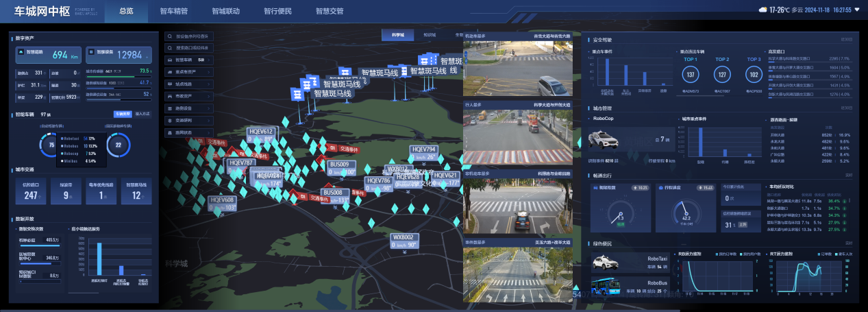
Task: Click the weather cloud icon in header
Action: (762, 10)
